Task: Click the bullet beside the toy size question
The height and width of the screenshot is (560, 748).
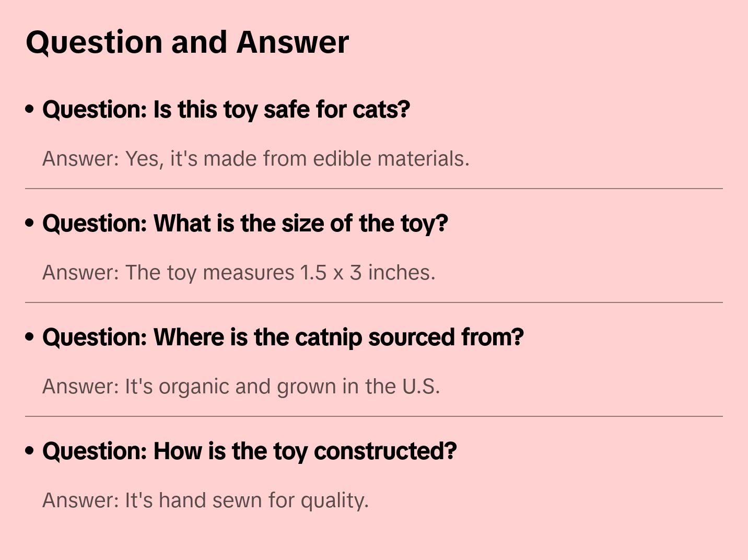Action: point(30,223)
